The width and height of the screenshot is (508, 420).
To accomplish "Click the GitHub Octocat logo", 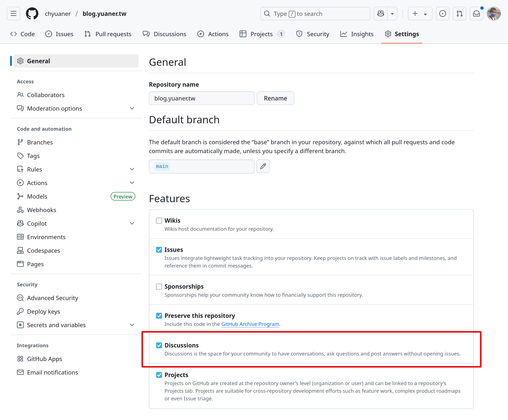I will pos(32,14).
